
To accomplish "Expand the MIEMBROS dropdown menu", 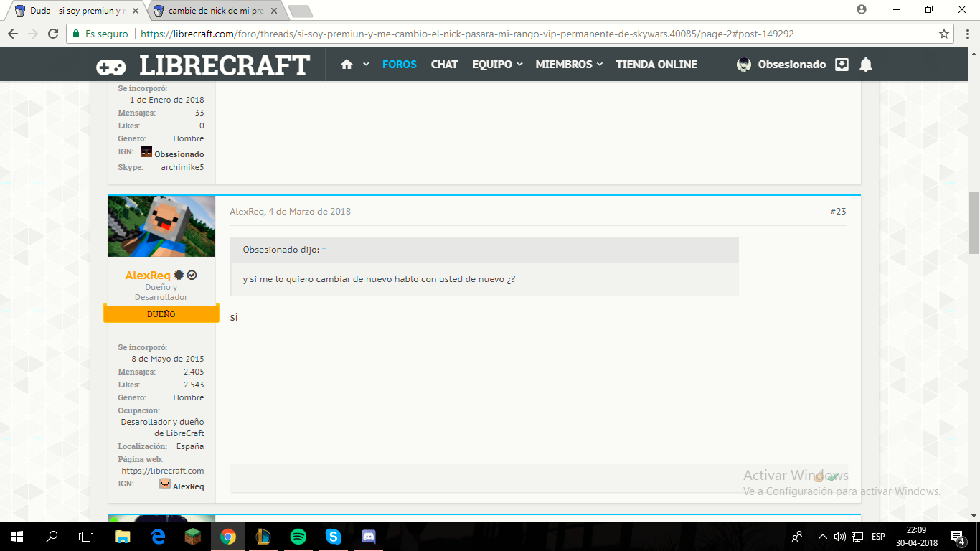I will click(568, 65).
